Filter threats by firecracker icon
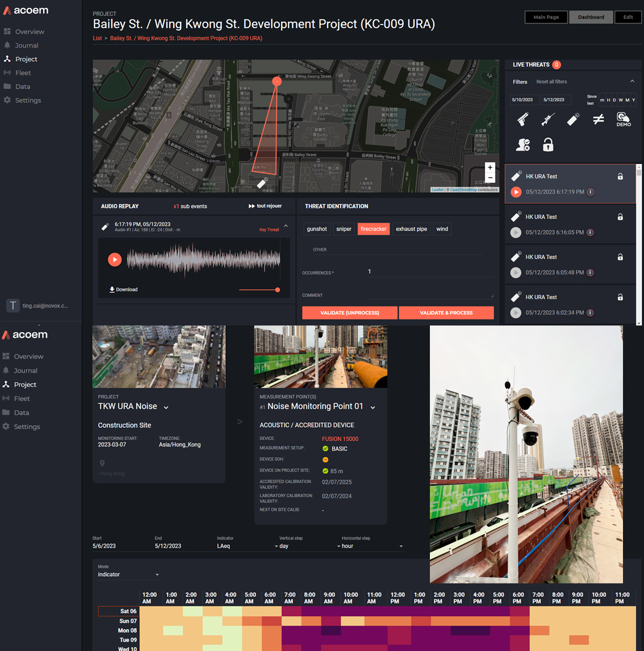Screen dimensions: 644x651 pyautogui.click(x=573, y=119)
